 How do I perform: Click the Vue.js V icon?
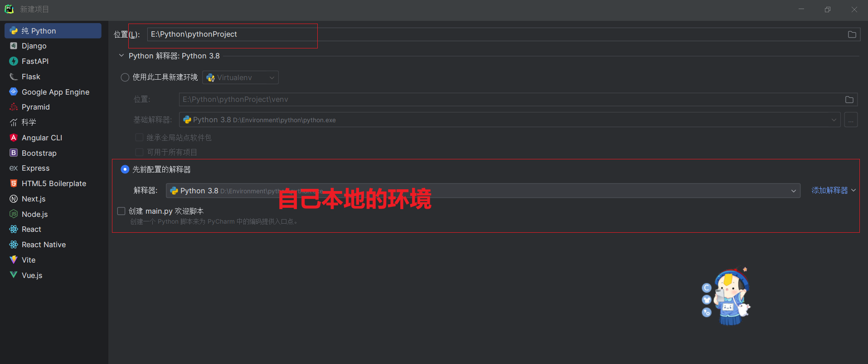coord(14,275)
